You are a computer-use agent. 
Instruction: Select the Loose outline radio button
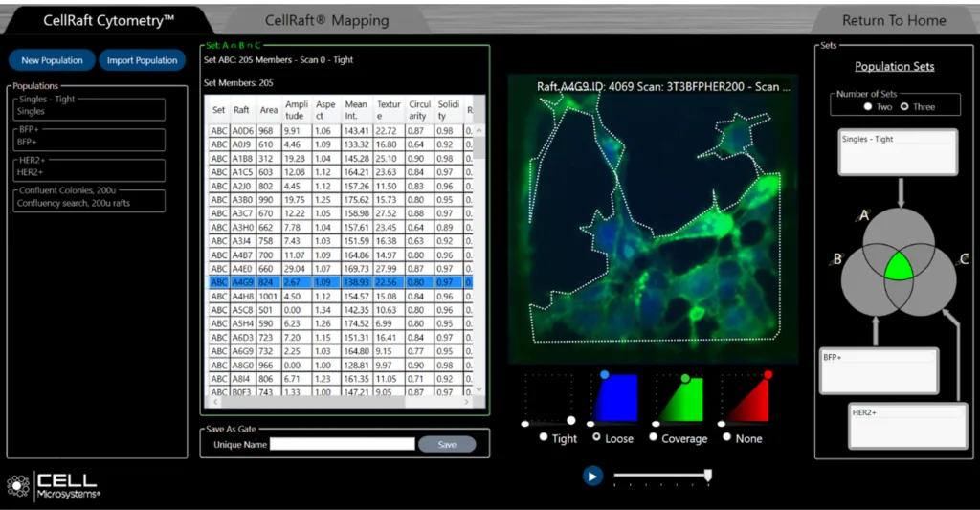(x=596, y=437)
